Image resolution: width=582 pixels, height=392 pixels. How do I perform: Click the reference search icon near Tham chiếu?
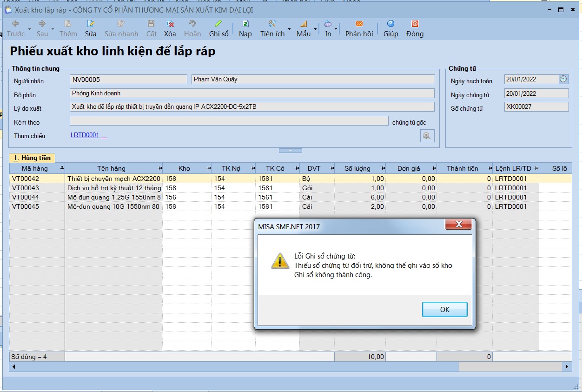click(427, 136)
